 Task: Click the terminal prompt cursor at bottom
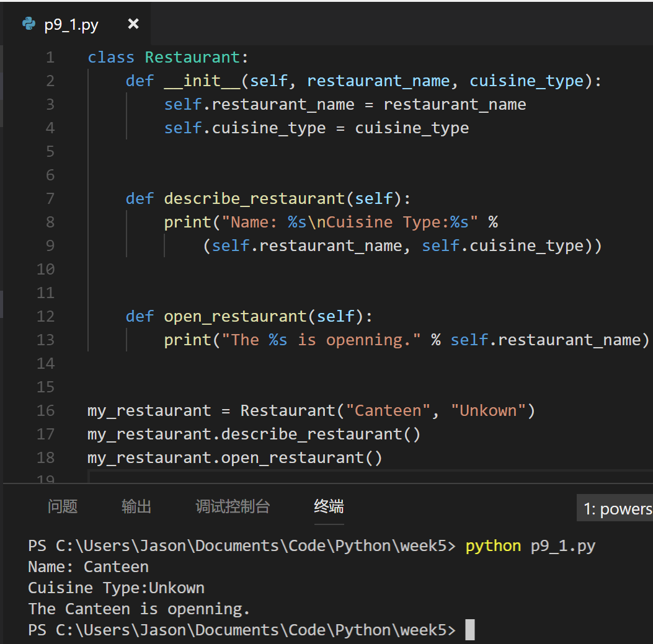click(x=470, y=629)
